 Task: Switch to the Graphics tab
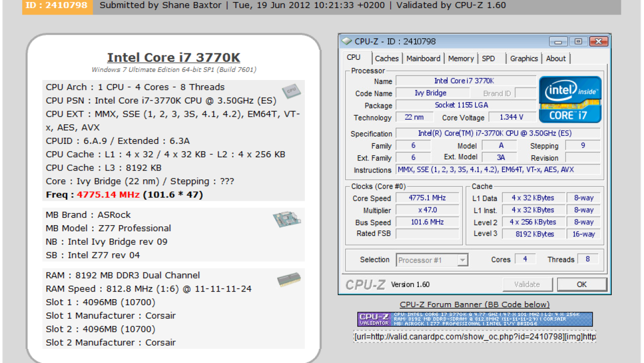click(524, 58)
